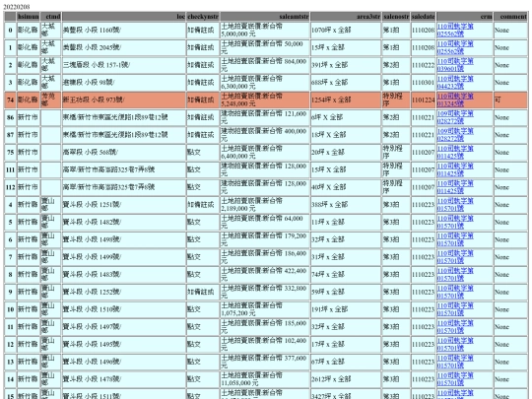
Task: Select row index cell 112
Action: (10, 187)
